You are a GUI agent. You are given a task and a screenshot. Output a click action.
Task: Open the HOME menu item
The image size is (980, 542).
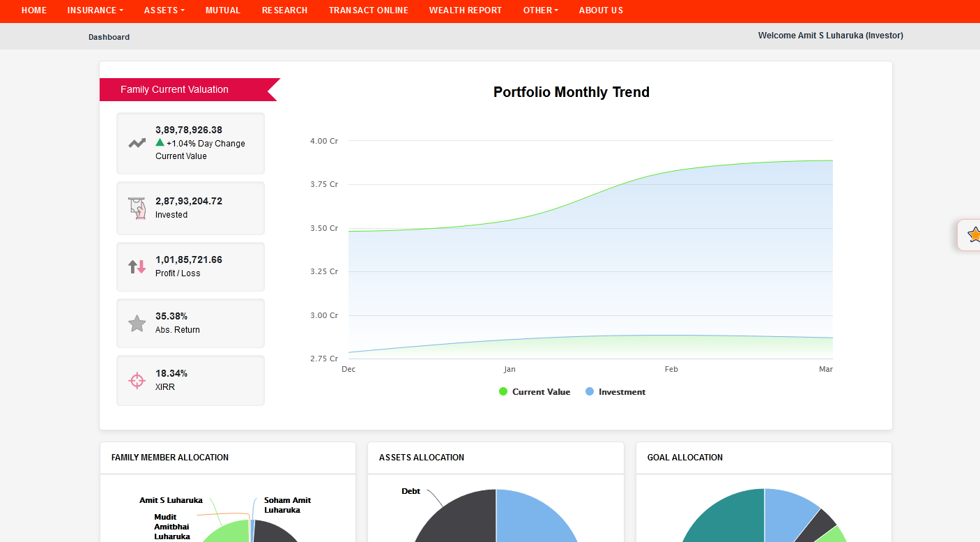click(34, 10)
